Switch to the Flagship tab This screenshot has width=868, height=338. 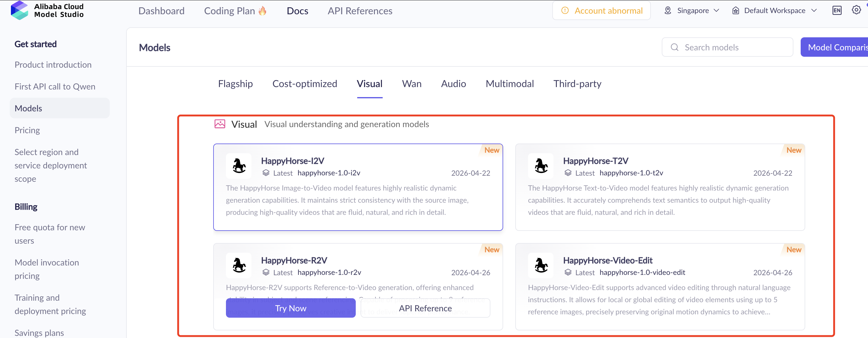[x=235, y=83]
